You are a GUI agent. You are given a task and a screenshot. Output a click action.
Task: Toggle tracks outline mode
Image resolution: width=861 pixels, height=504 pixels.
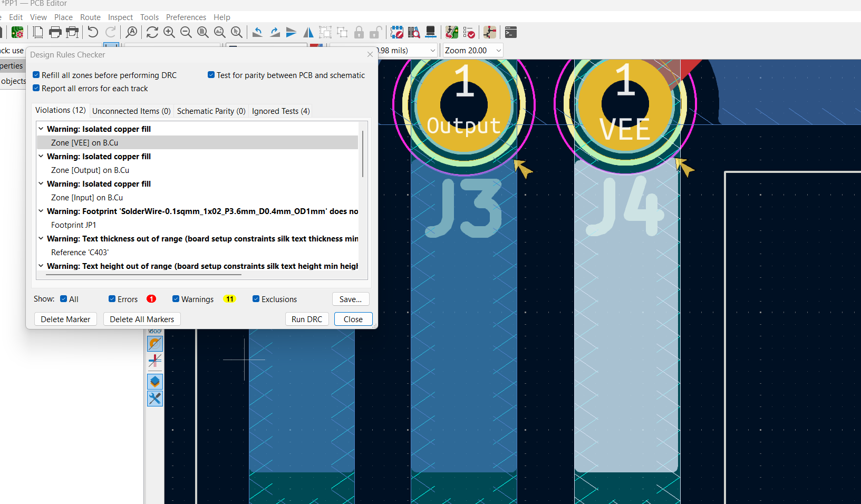pos(155,361)
